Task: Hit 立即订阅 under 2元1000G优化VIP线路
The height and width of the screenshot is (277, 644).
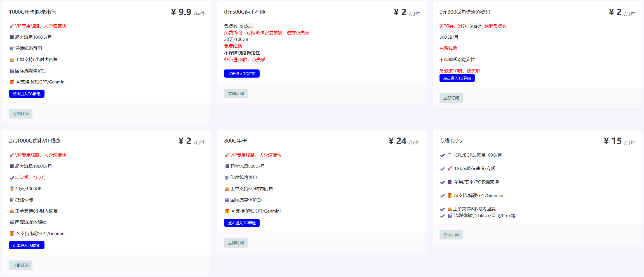Action: pyautogui.click(x=21, y=265)
